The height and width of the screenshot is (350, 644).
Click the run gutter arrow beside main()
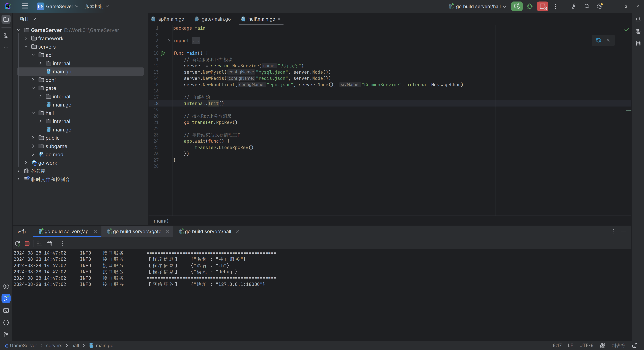tap(163, 53)
